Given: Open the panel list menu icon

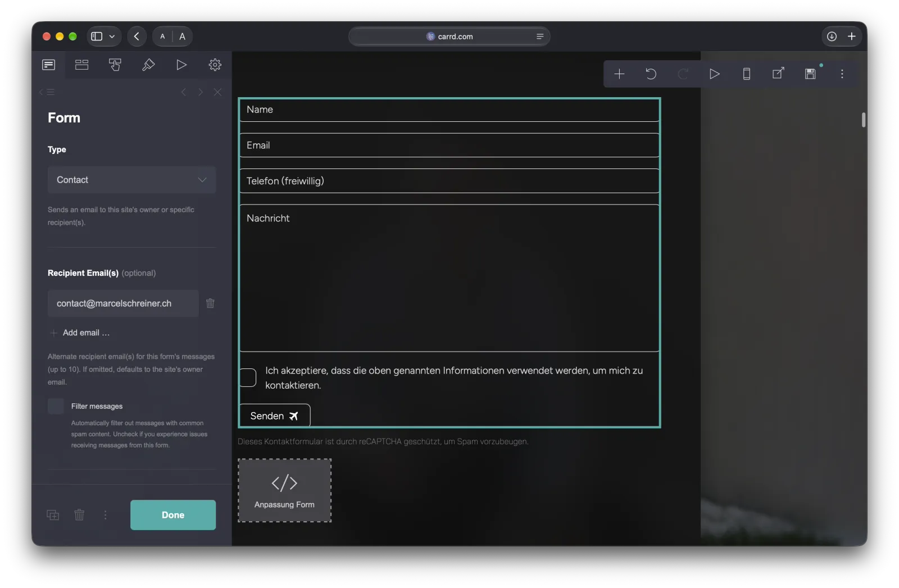Looking at the screenshot, I should point(47,92).
